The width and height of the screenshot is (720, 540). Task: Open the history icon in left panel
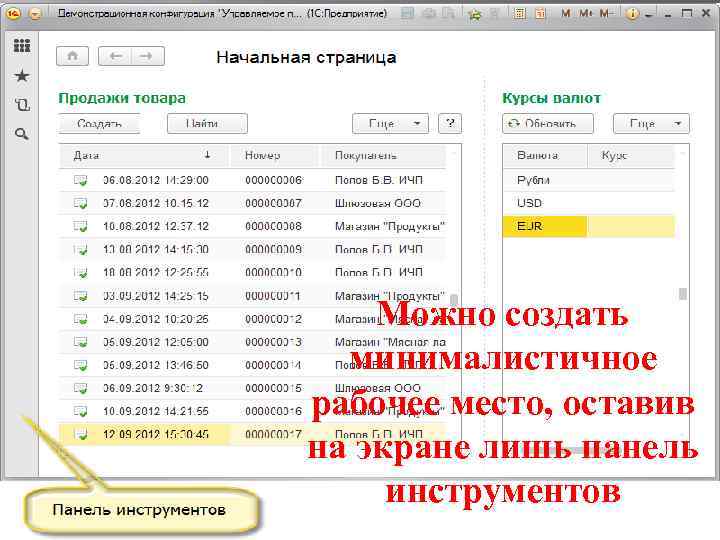point(22,105)
